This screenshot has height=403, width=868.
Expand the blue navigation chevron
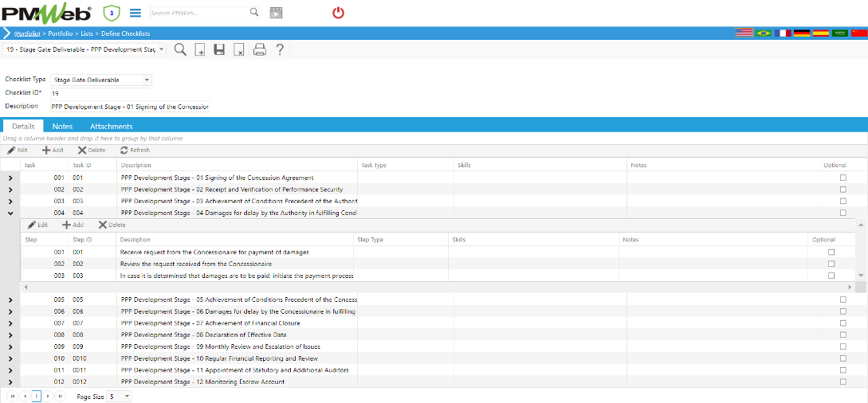(6, 33)
